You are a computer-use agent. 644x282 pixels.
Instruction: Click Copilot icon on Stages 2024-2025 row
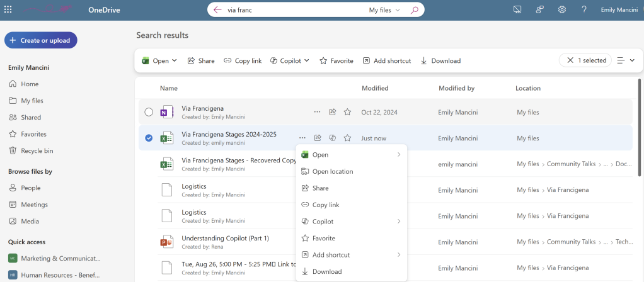coord(332,138)
